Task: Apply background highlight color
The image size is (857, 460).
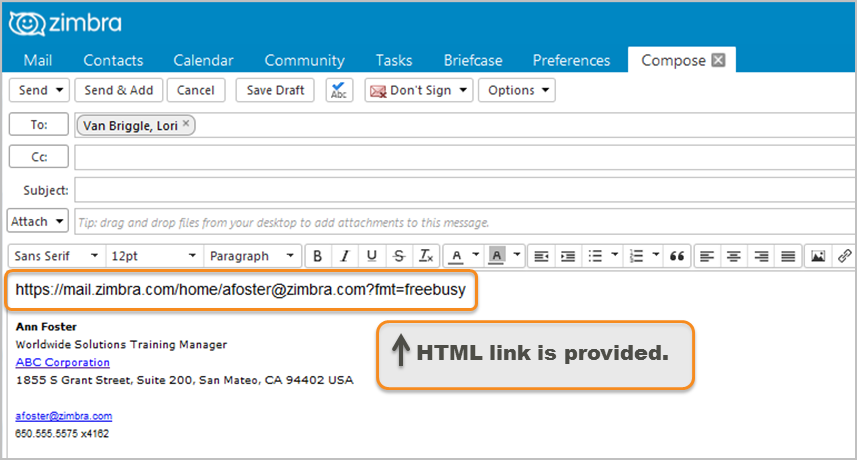Action: click(496, 256)
